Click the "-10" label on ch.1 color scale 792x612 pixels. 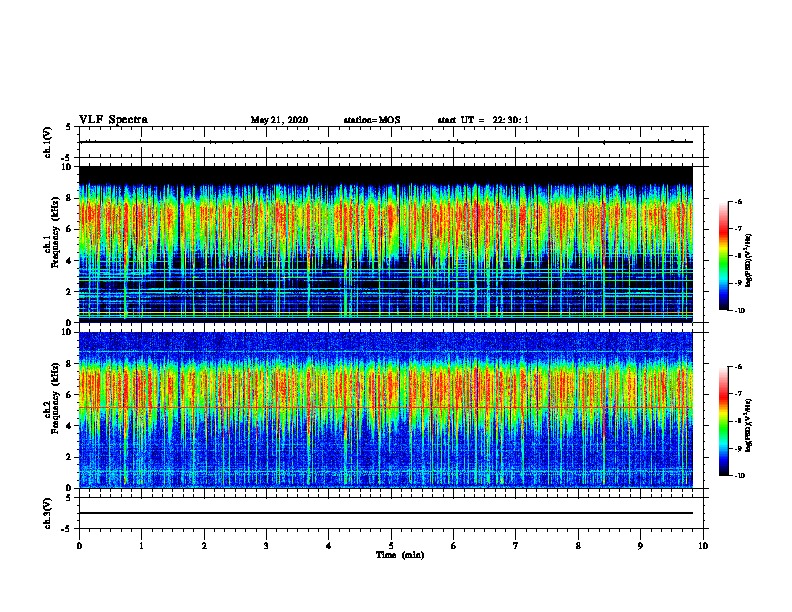click(x=740, y=310)
